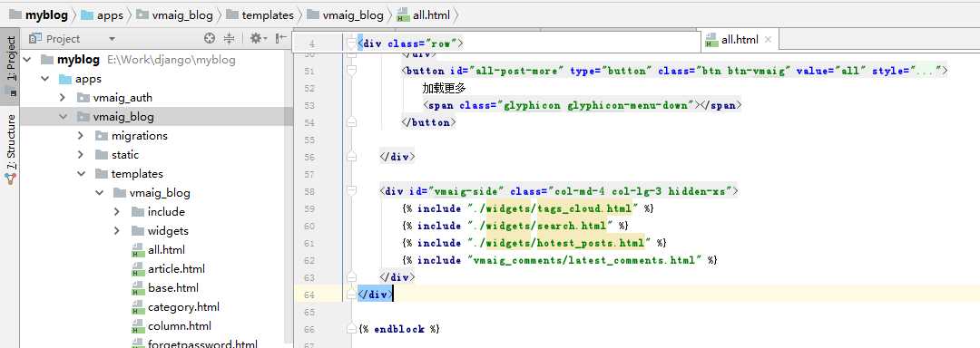980x348 pixels.
Task: Open the Project view type dropdown
Action: click(x=112, y=39)
